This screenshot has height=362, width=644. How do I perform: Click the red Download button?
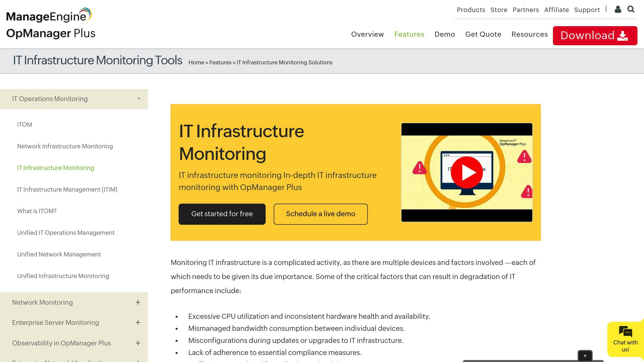click(595, 36)
